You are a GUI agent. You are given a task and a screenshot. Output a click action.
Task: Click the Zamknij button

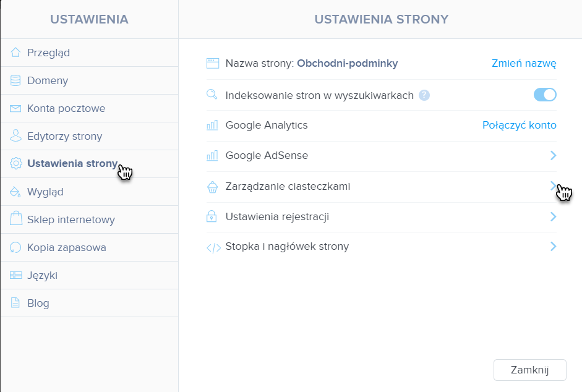coord(529,370)
